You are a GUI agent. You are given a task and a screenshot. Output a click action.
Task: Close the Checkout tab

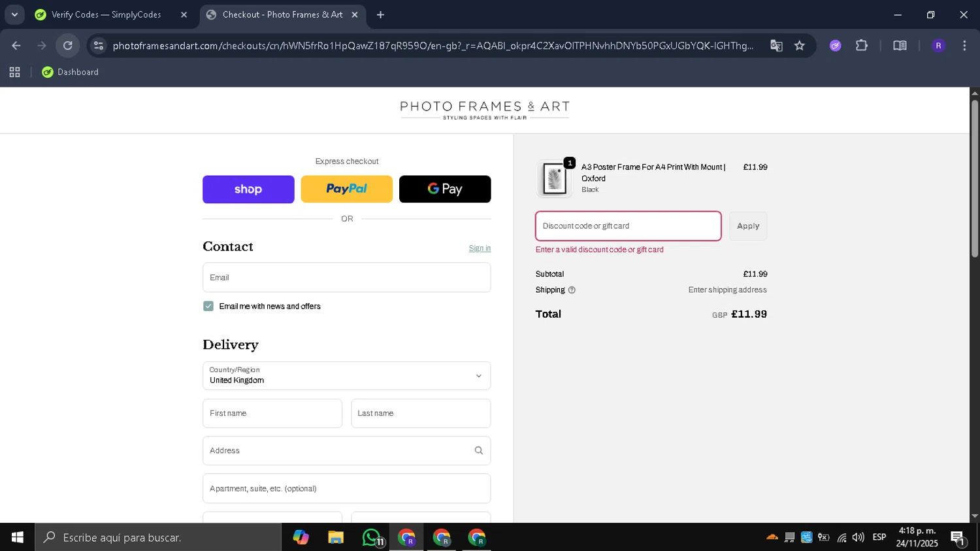click(355, 14)
